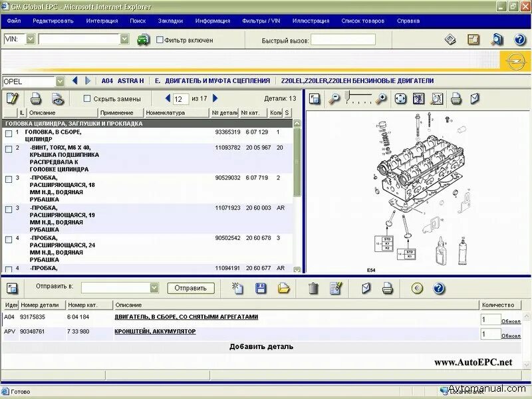Click print preview icon with eye

[58, 98]
